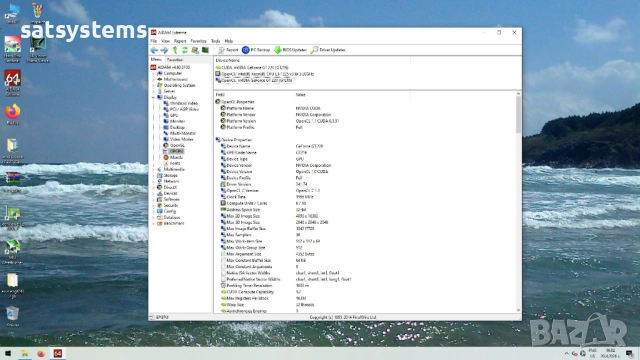
Task: Click scrollbar down arrow in properties list
Action: [518, 311]
